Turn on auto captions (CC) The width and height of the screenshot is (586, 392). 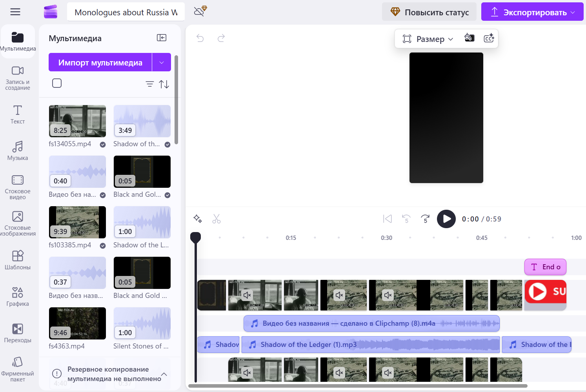(x=489, y=38)
